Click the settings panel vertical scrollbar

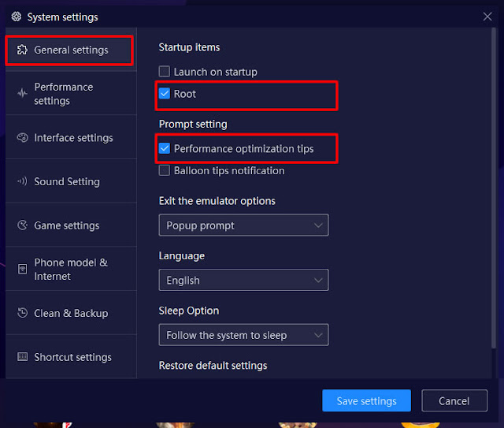[x=494, y=188]
